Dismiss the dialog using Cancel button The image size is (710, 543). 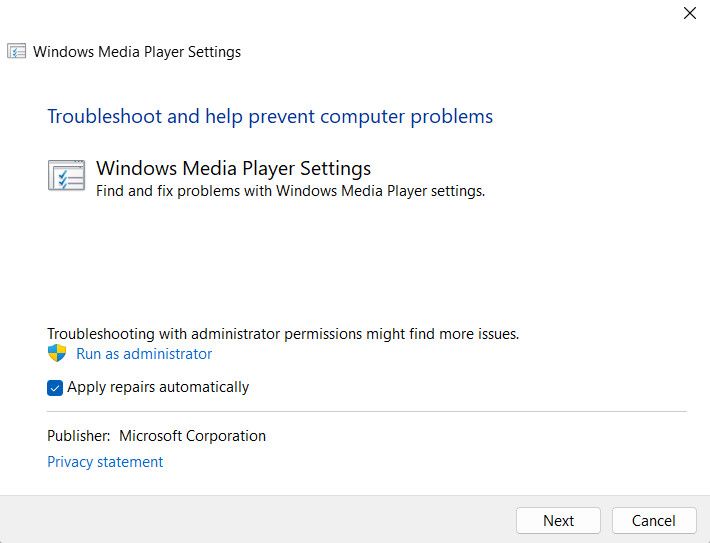[654, 521]
